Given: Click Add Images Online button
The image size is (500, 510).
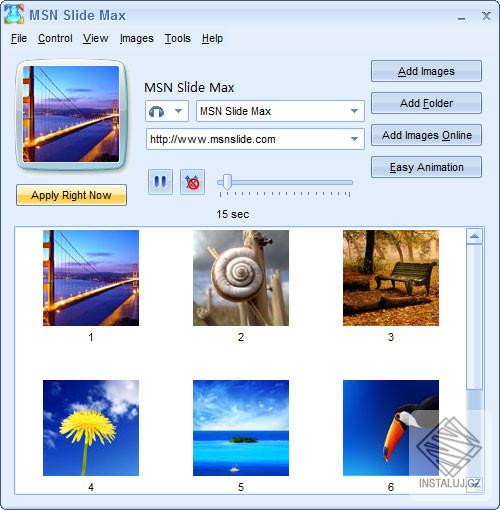Looking at the screenshot, I should [426, 135].
